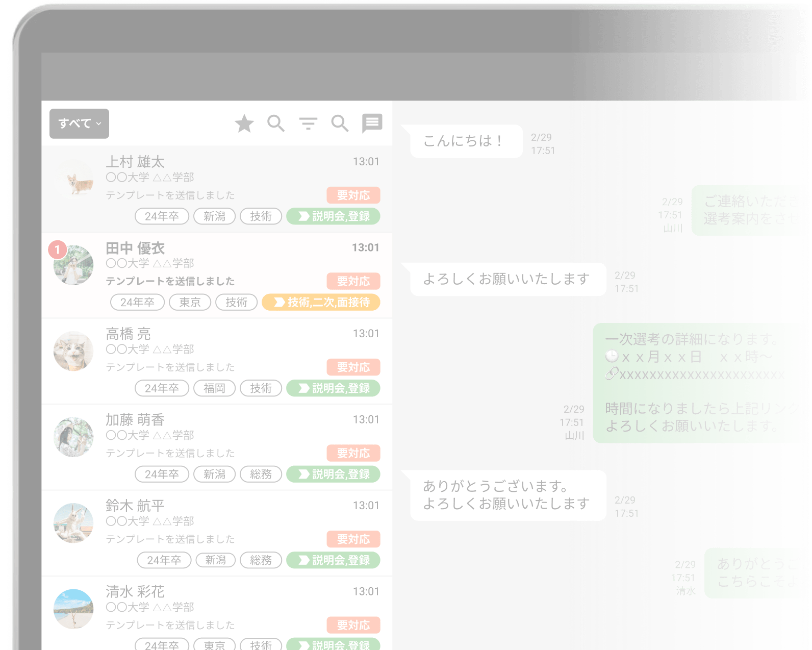Click the 総務 tag on 加藤 萌香
The image size is (812, 650).
(x=261, y=474)
